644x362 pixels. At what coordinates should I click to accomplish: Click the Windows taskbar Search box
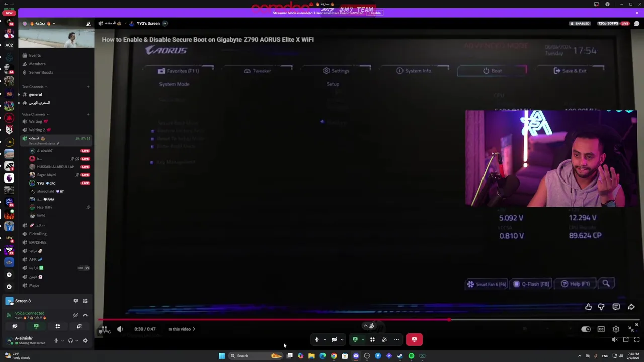(257, 356)
